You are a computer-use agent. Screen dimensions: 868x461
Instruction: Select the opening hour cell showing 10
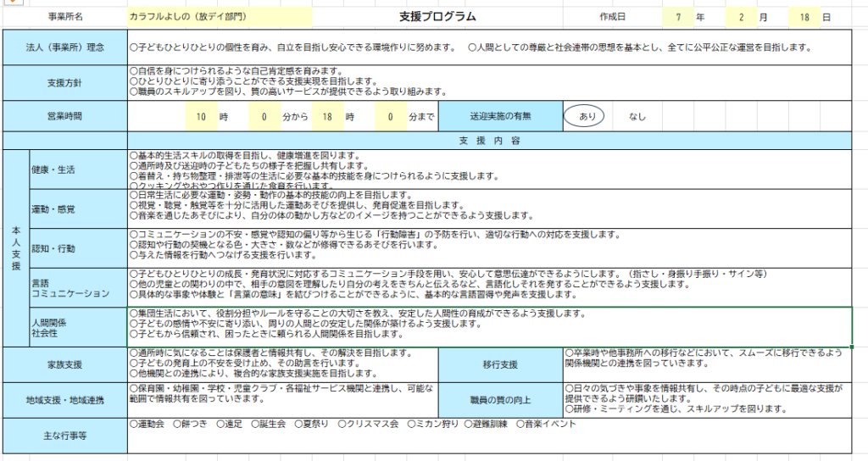(x=201, y=117)
